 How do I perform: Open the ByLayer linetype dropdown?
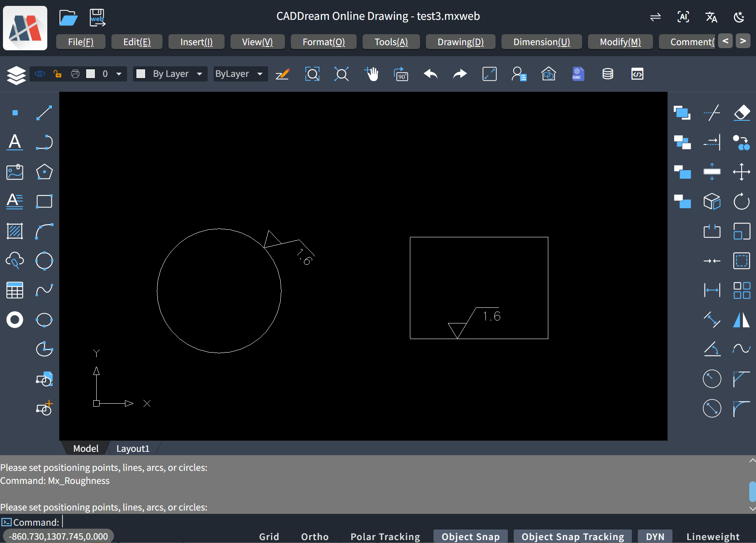pyautogui.click(x=260, y=74)
